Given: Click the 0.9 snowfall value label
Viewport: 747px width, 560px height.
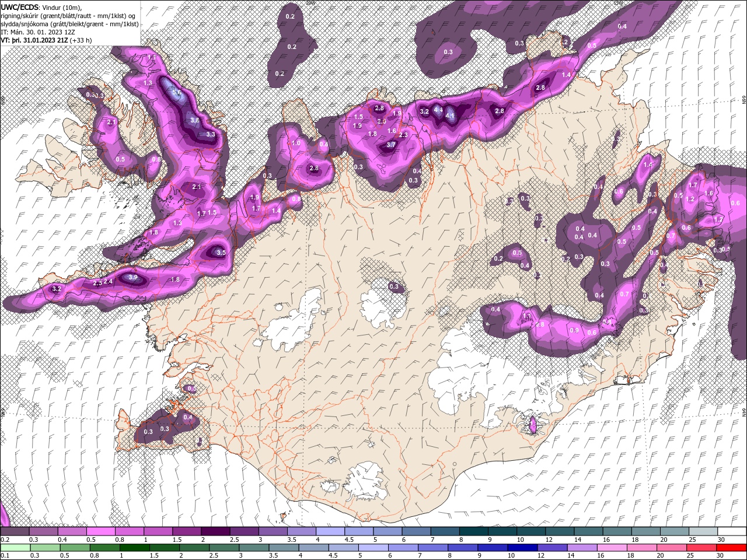Looking at the screenshot, I should pyautogui.click(x=574, y=330).
